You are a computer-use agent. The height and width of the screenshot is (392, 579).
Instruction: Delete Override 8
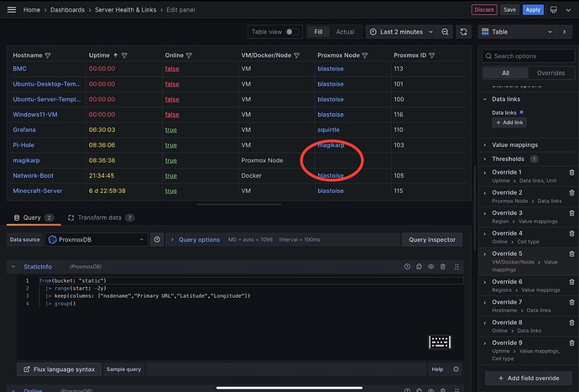point(571,322)
